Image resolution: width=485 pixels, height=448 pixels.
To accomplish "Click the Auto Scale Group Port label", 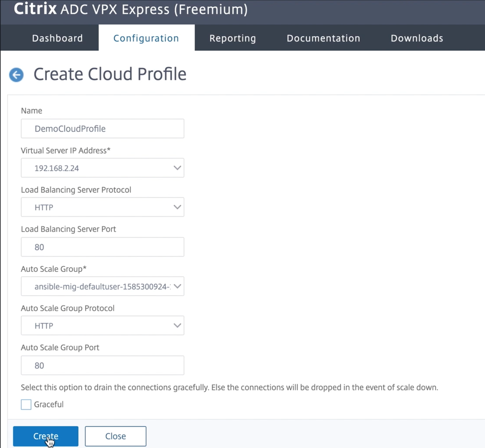I will coord(60,347).
